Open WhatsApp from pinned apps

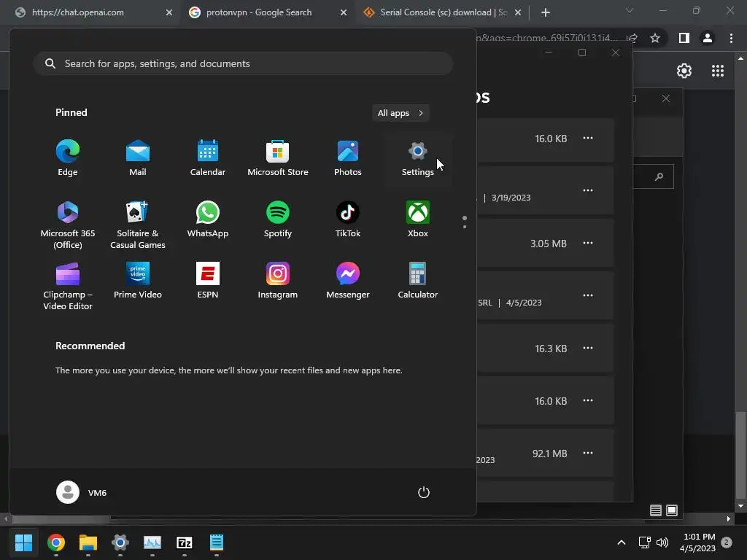[x=208, y=219]
